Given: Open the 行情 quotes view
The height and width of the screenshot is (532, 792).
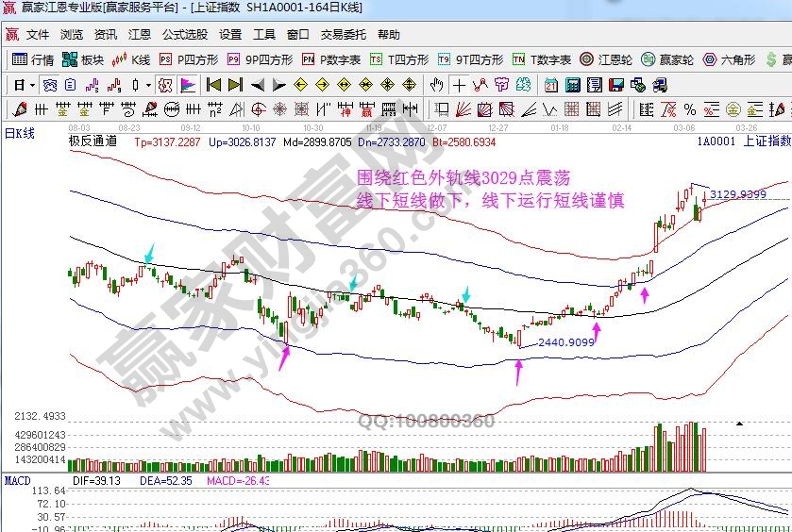Looking at the screenshot, I should click(32, 59).
